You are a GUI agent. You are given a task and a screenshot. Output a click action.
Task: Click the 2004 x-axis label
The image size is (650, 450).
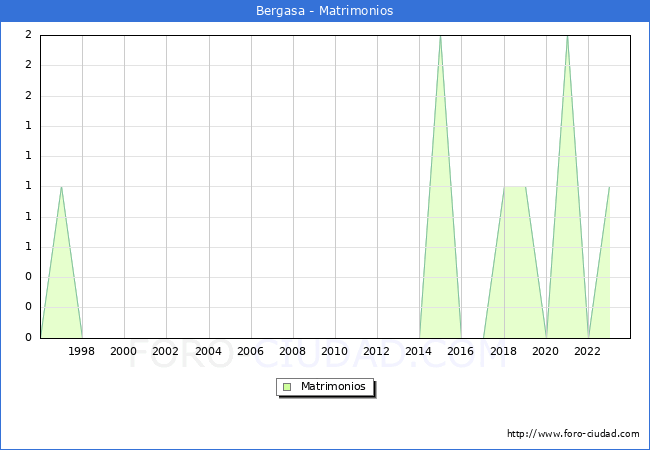click(x=209, y=351)
